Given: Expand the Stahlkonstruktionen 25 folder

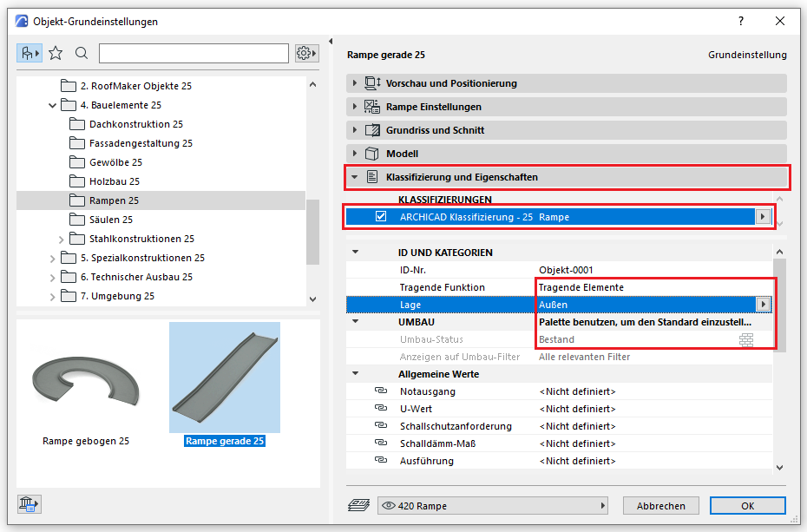Looking at the screenshot, I should (x=62, y=239).
